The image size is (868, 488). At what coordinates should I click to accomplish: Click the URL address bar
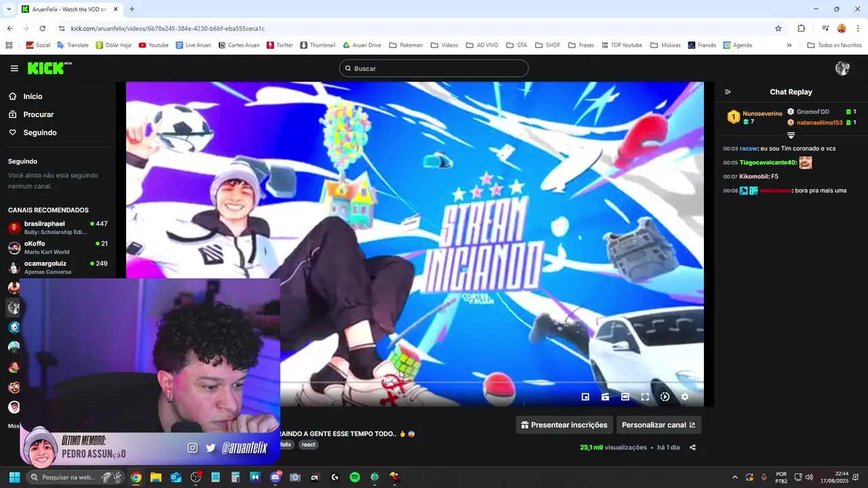point(420,28)
